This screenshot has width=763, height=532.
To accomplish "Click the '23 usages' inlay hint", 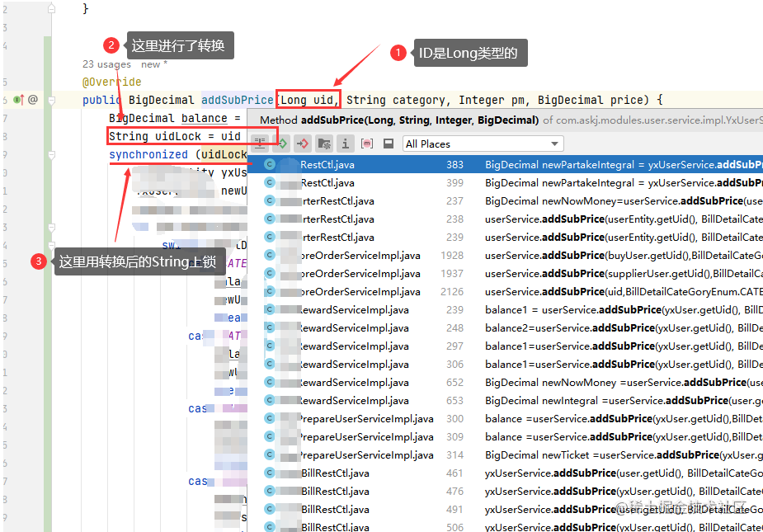I will [106, 64].
